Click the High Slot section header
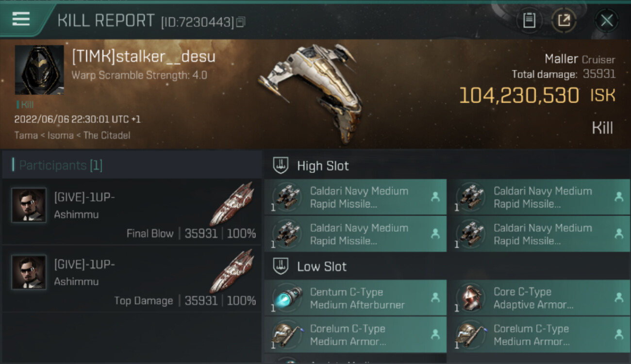The image size is (631, 364). [x=322, y=166]
